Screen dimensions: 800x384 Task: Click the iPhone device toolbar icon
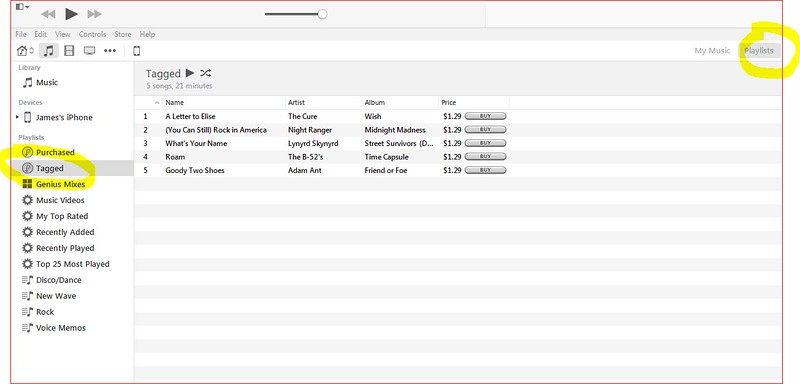point(137,50)
